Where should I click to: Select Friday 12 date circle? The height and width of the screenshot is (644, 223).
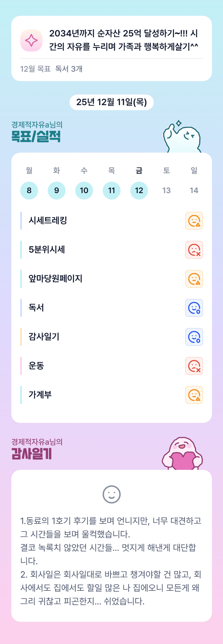point(139,190)
